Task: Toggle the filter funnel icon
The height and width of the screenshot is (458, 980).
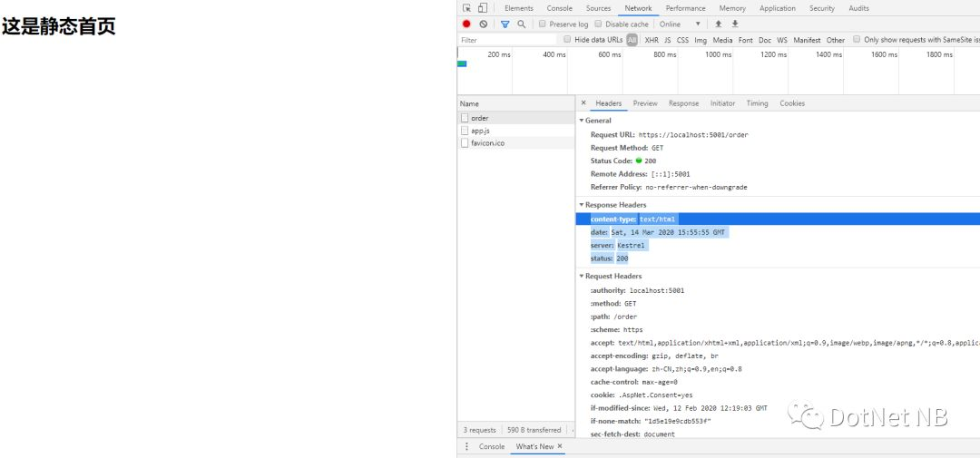Action: pos(505,24)
